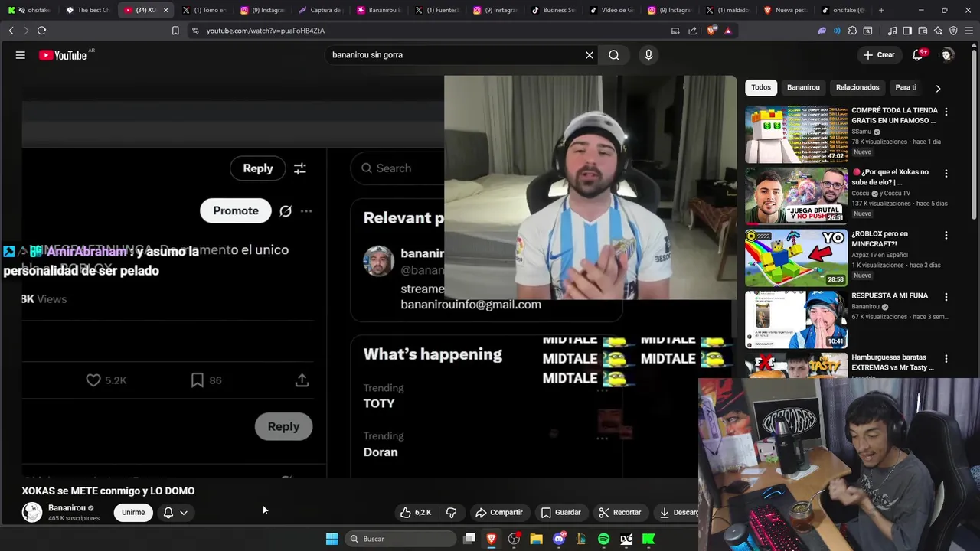Open the YouTube account avatar menu

(947, 55)
